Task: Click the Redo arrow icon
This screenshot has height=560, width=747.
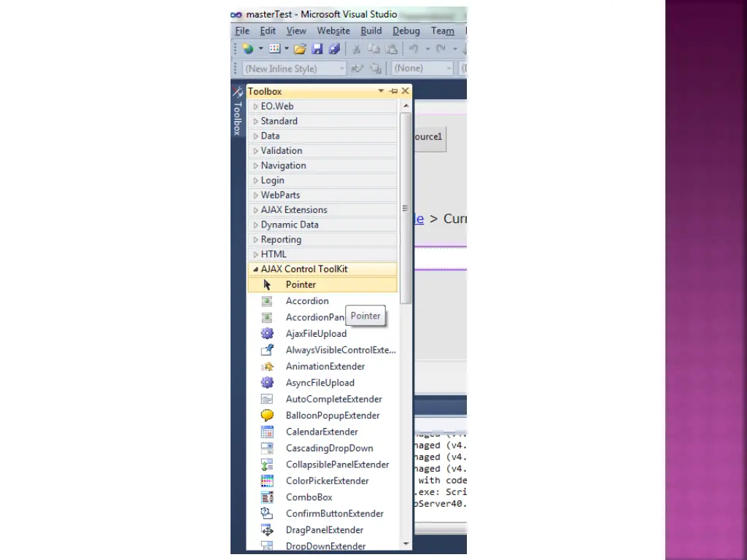Action: 441,49
